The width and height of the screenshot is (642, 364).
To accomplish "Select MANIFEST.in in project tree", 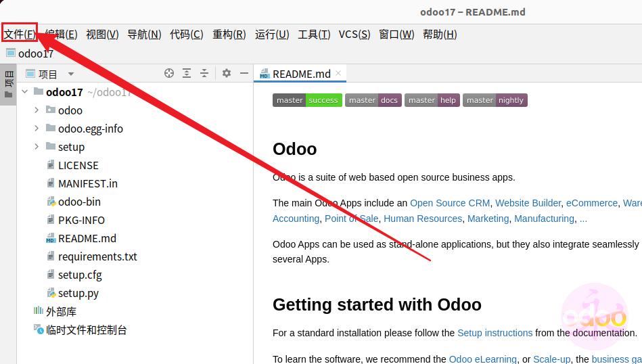I will [x=88, y=184].
